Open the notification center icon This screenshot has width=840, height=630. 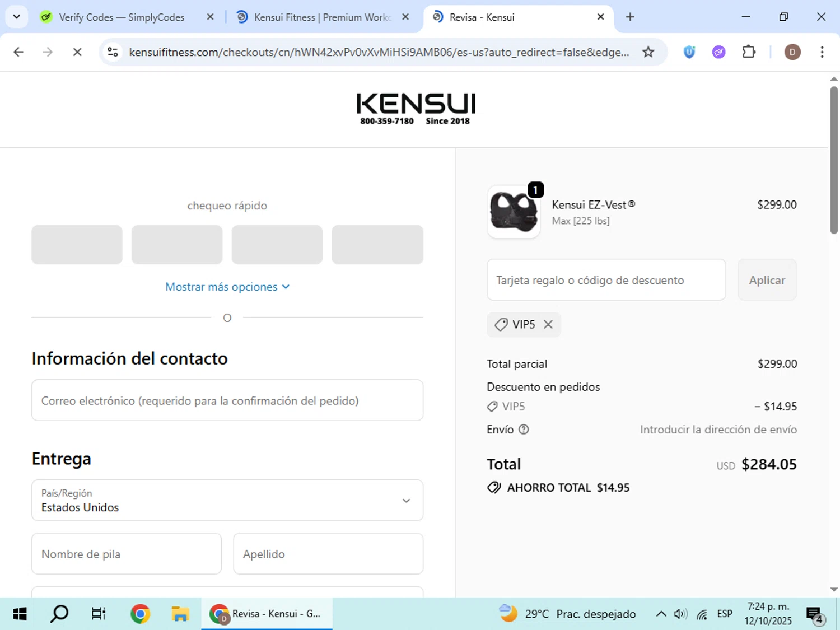click(x=814, y=614)
